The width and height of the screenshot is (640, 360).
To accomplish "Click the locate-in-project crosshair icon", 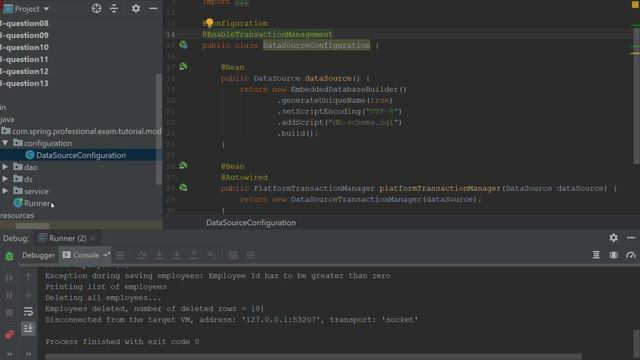I will 96,9.
